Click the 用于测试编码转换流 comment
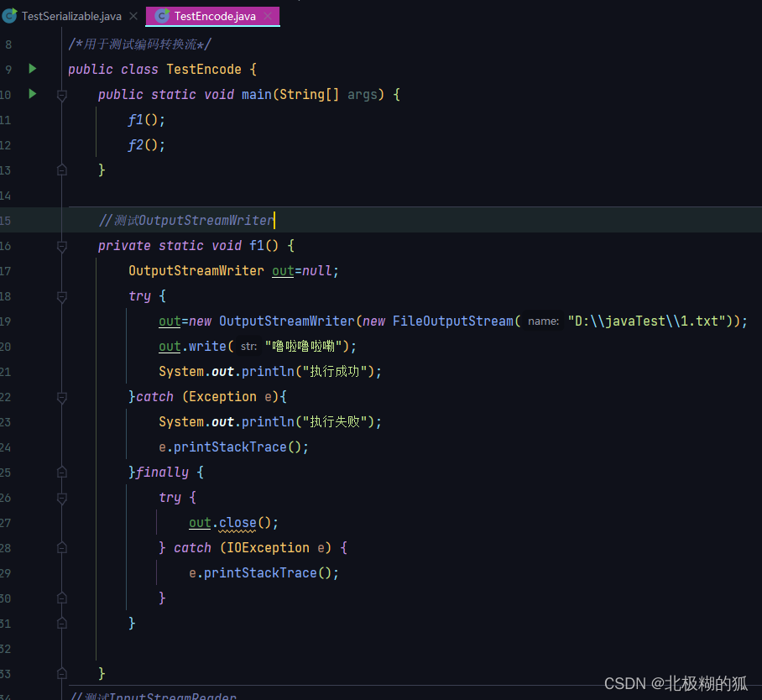This screenshot has height=700, width=762. [x=140, y=44]
